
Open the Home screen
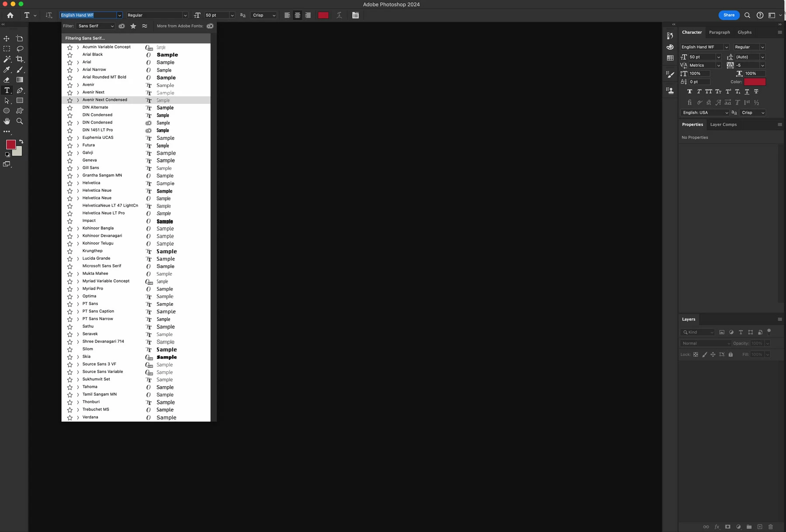click(10, 15)
